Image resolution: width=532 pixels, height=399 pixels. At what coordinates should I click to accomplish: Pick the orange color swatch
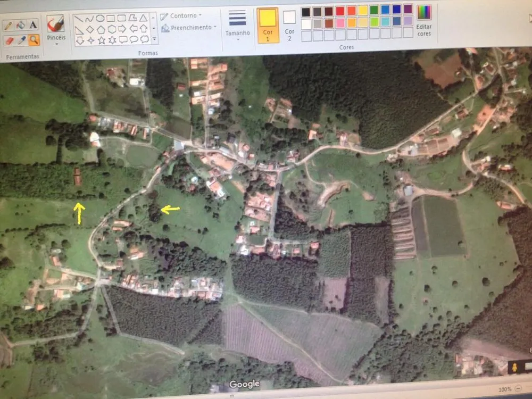[x=351, y=11]
